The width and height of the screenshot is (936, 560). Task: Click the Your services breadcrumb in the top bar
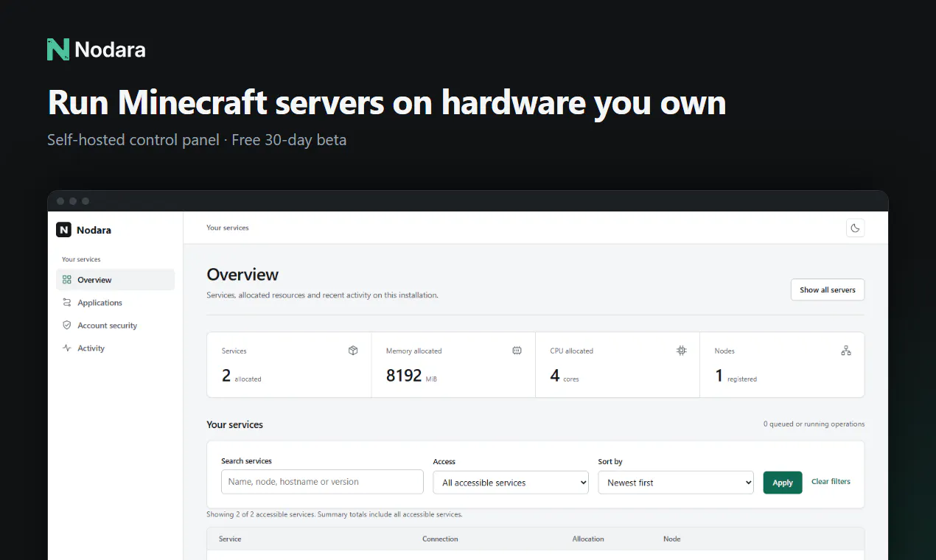click(x=228, y=228)
